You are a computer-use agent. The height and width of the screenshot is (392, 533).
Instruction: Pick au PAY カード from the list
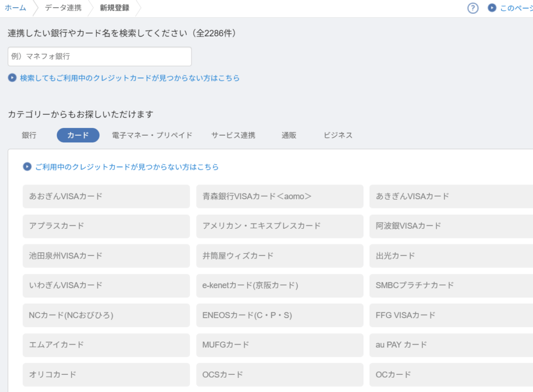pyautogui.click(x=451, y=345)
